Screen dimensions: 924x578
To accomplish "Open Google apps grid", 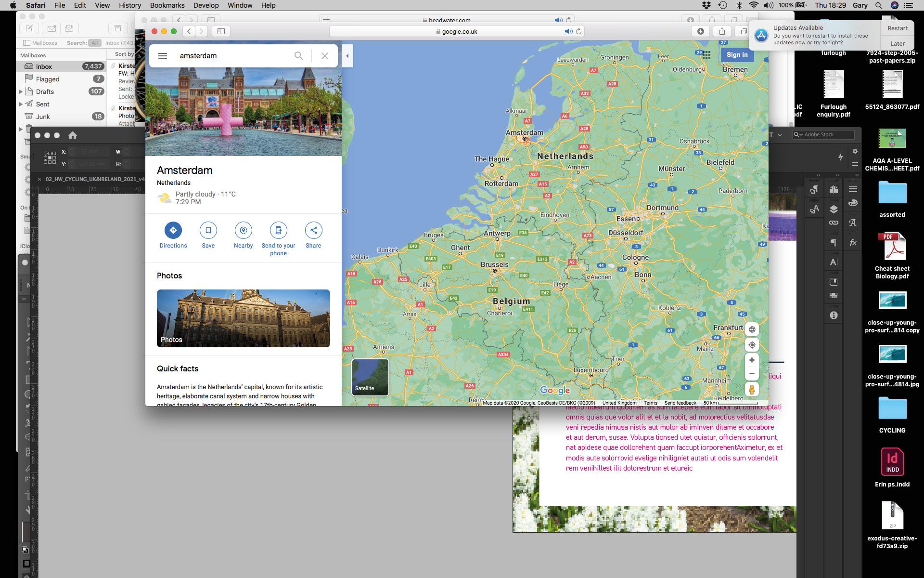I will [706, 55].
